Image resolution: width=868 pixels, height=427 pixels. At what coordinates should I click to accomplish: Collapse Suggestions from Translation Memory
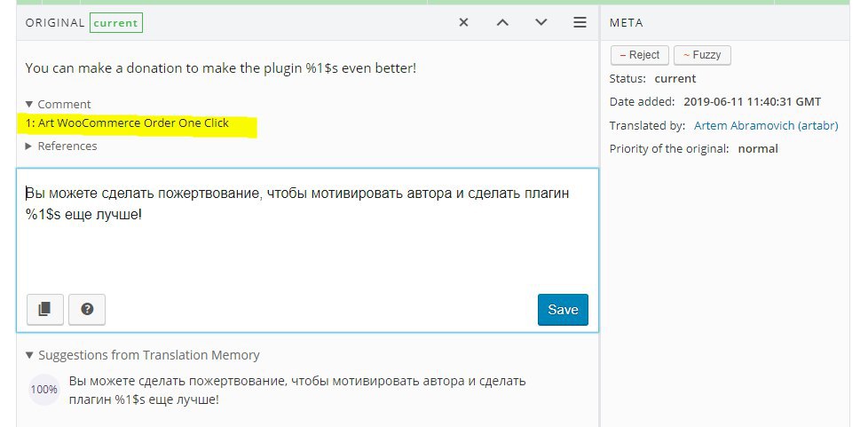coord(143,356)
